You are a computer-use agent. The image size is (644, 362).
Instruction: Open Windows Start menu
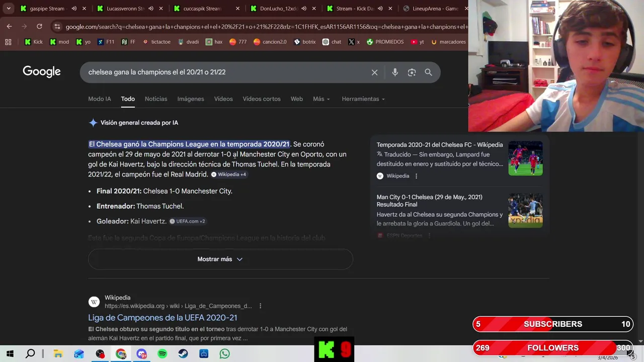[10, 354]
